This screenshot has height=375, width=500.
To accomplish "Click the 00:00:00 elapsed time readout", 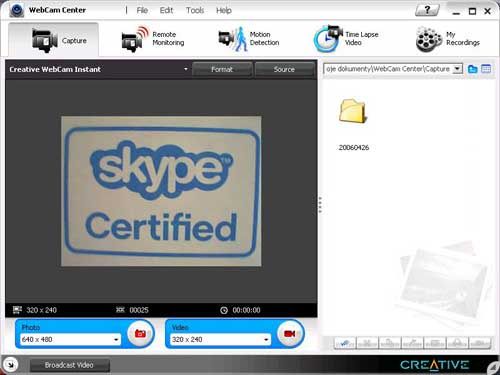I will point(246,310).
